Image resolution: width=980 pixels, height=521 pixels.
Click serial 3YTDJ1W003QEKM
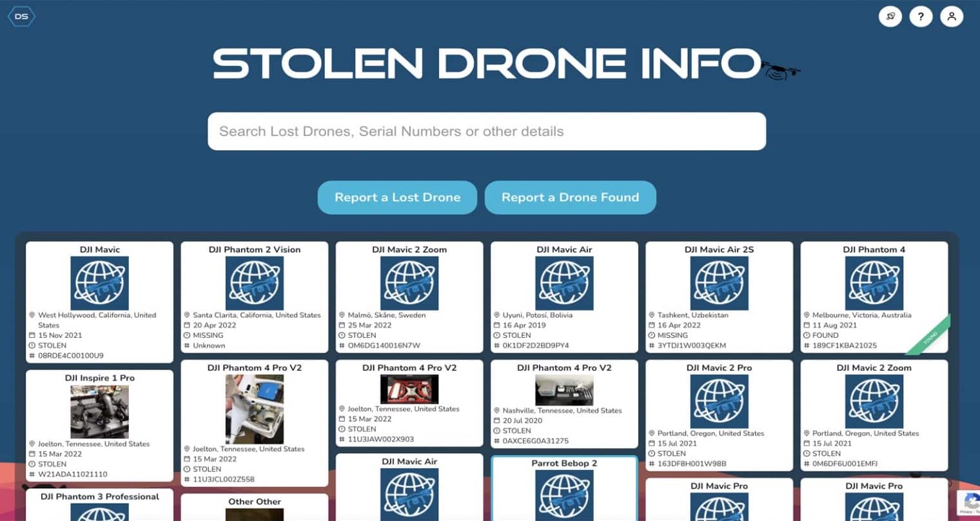pyautogui.click(x=692, y=346)
